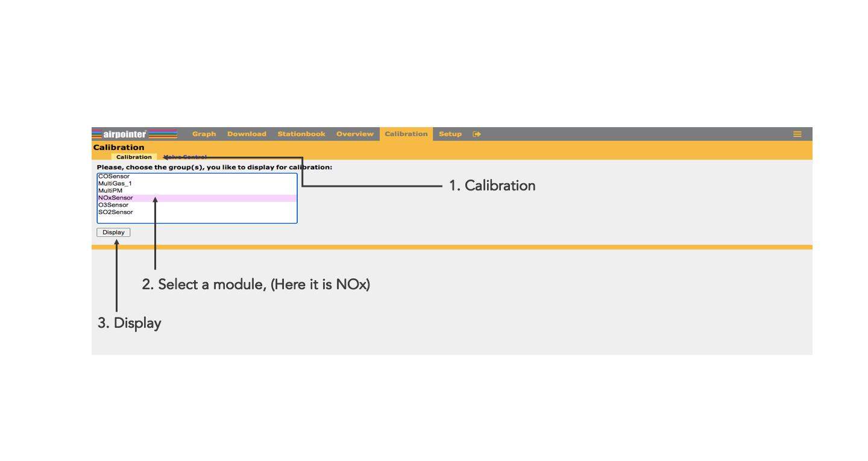This screenshot has height=461, width=868.
Task: Open the Setup menu
Action: tap(450, 134)
